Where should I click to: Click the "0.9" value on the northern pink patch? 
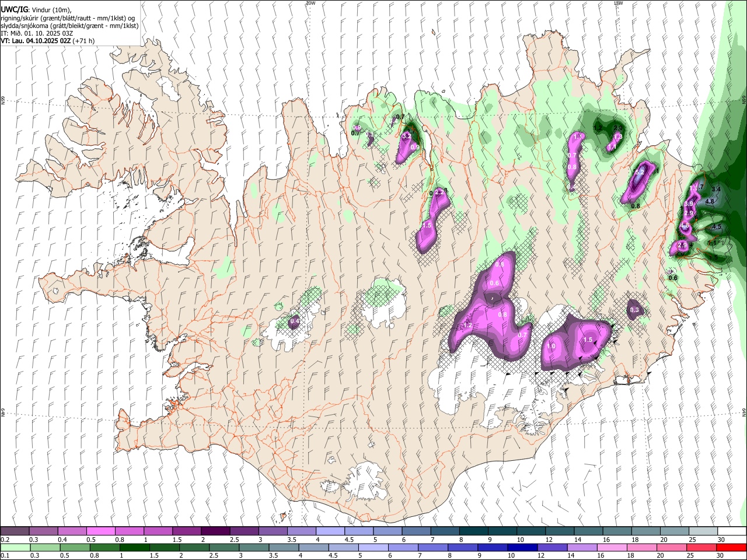pyautogui.click(x=415, y=148)
